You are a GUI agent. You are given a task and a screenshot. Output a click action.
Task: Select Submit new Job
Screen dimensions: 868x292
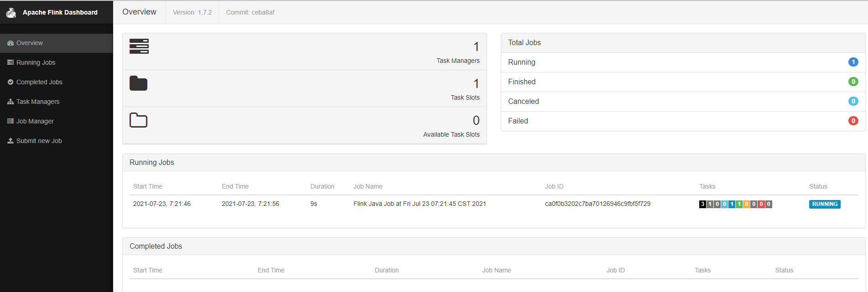(57, 141)
